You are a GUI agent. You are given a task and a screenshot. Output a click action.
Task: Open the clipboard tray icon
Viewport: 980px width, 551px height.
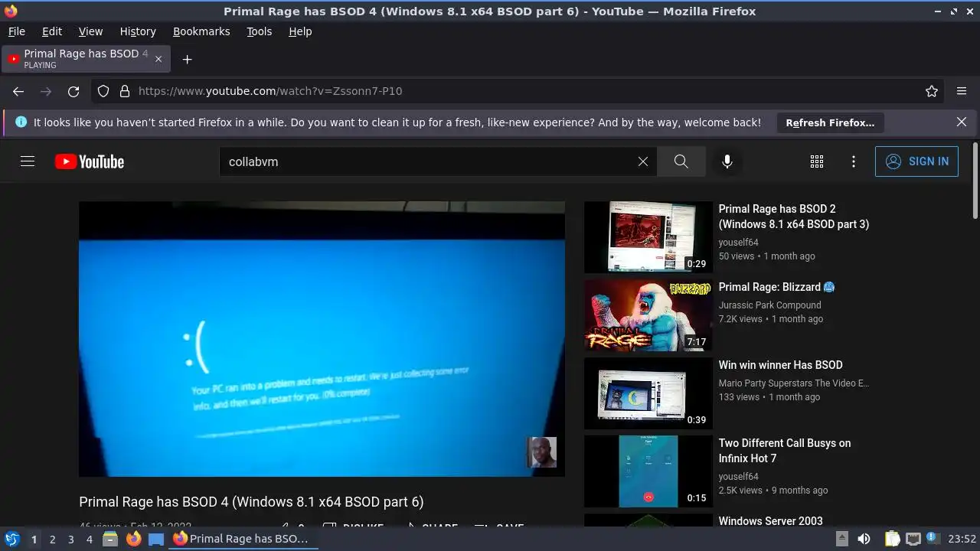coord(892,539)
